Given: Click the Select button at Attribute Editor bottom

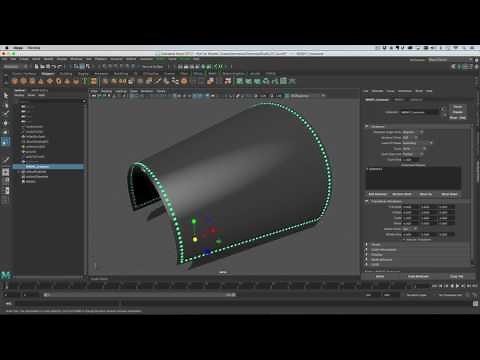Looking at the screenshot, I should click(380, 276).
